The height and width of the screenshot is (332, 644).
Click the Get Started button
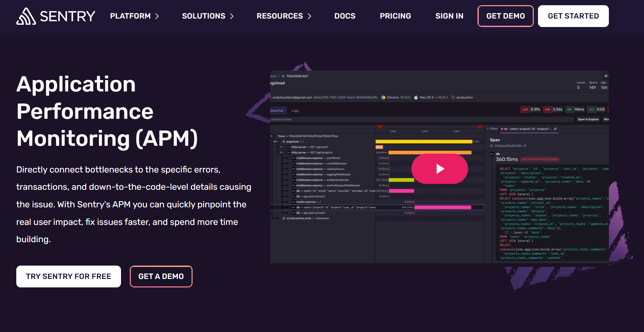coord(573,16)
